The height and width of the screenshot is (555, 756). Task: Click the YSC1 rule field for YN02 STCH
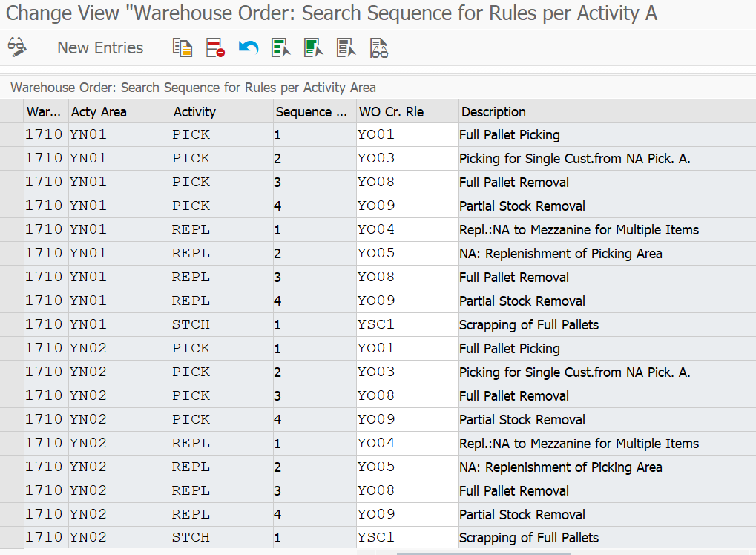(407, 538)
